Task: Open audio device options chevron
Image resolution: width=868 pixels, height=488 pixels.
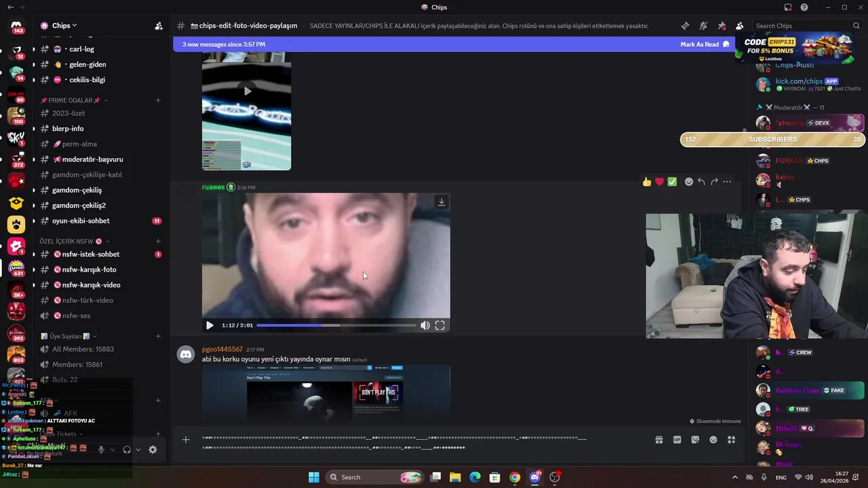Action: (x=138, y=449)
